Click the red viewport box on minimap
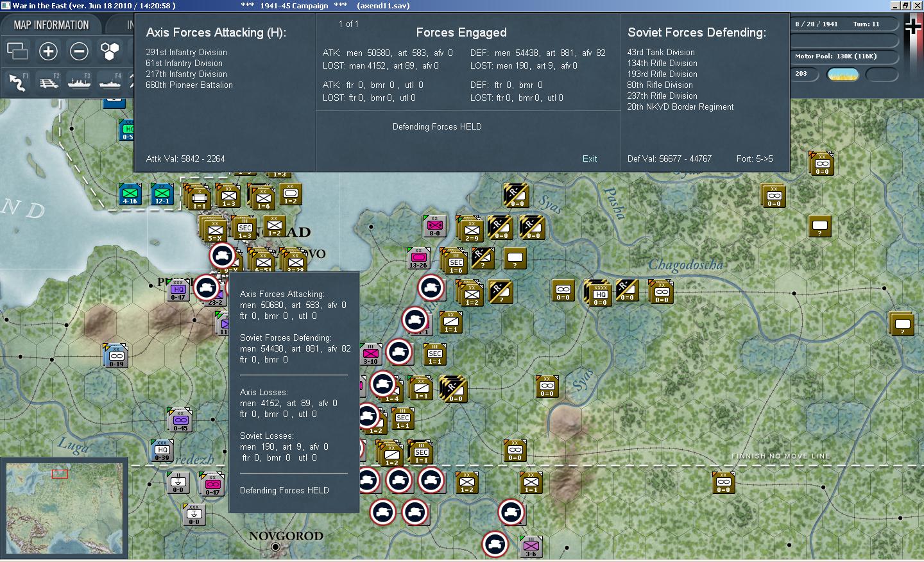The image size is (924, 562). click(x=60, y=474)
